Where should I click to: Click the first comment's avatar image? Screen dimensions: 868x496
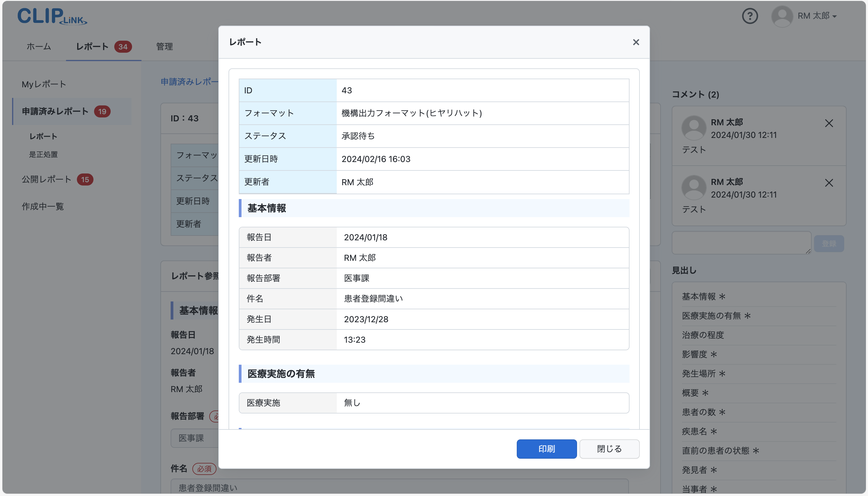click(x=693, y=128)
